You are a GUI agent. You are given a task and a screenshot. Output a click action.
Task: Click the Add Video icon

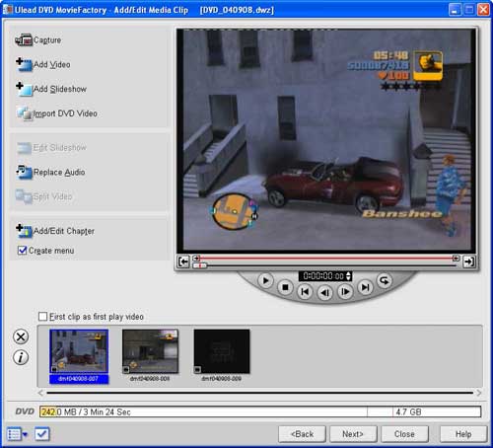[x=25, y=64]
